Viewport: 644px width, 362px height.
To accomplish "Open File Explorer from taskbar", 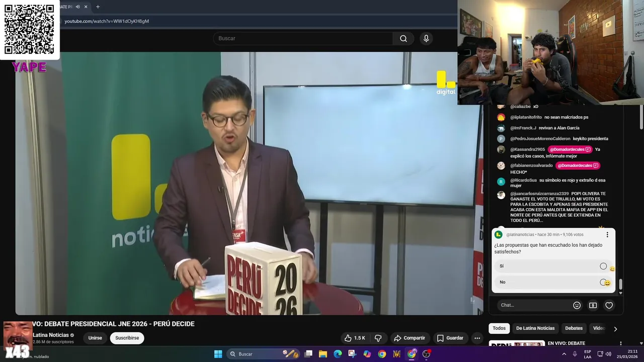I will [x=323, y=354].
